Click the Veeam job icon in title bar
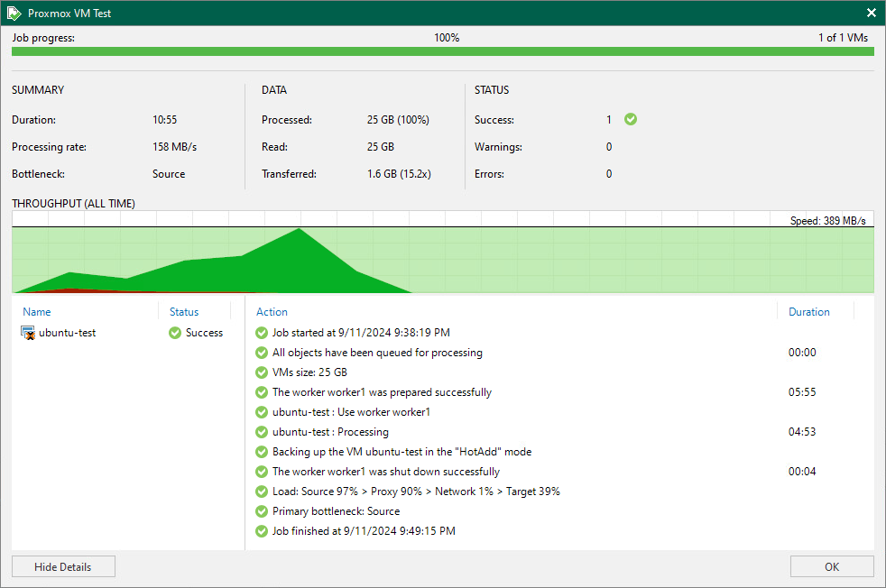Screen dimensions: 886x588 pos(14,14)
